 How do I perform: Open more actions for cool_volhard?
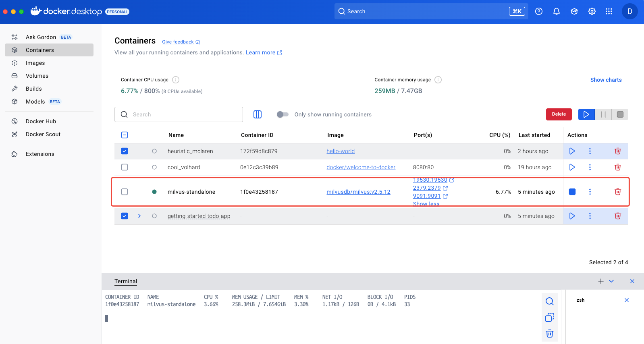pos(590,167)
